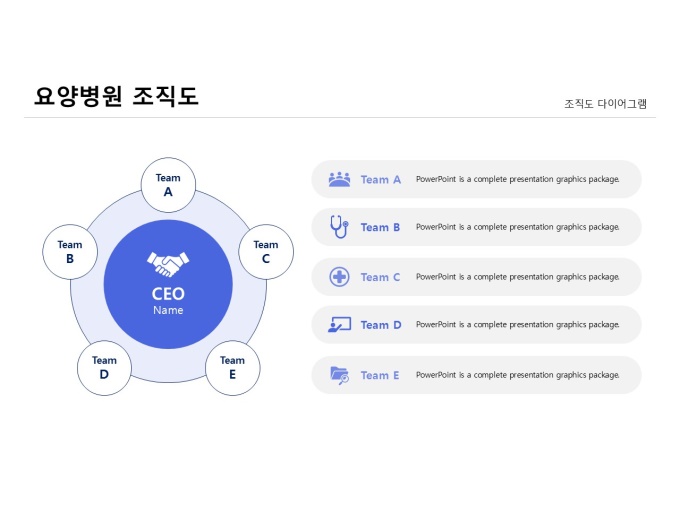680x510 pixels.
Task: Click the Team E description text in the list
Action: (517, 375)
